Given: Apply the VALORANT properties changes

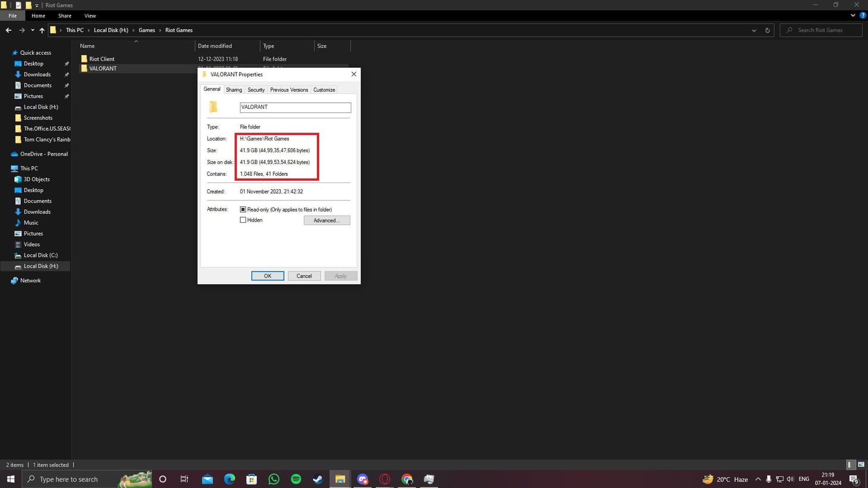Looking at the screenshot, I should pyautogui.click(x=340, y=276).
